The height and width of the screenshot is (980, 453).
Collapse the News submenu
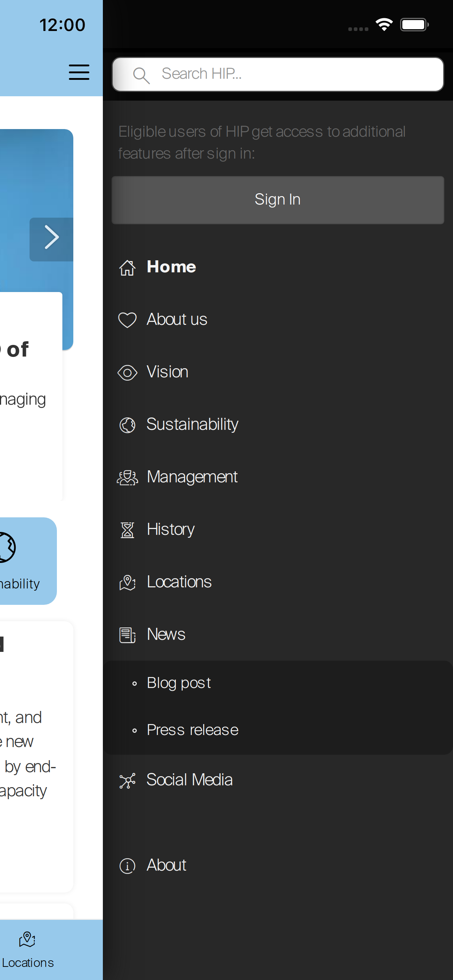tap(278, 635)
